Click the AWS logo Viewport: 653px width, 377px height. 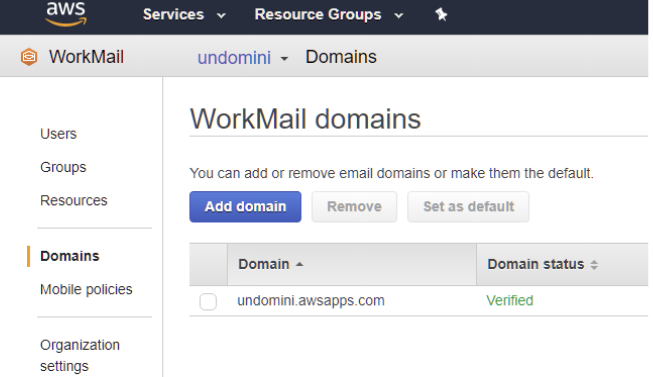(x=66, y=13)
